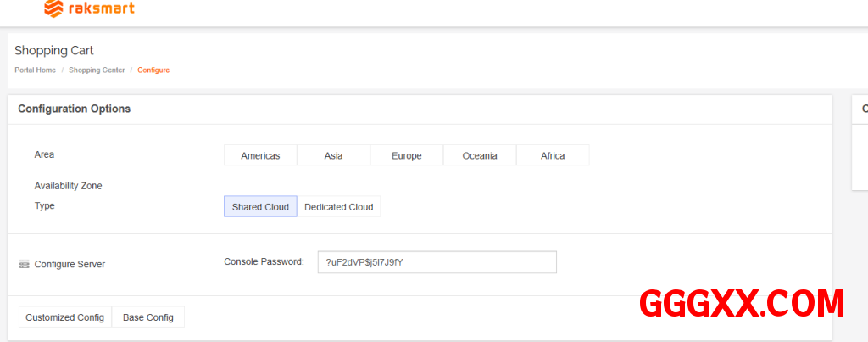Select Oceania region
This screenshot has width=868, height=342.
pyautogui.click(x=480, y=156)
